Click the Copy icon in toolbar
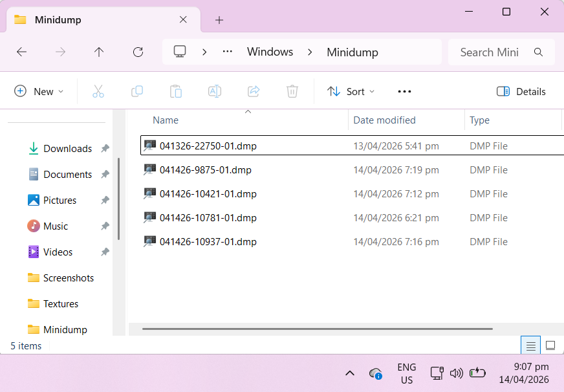Viewport: 564px width, 392px height. coord(137,91)
